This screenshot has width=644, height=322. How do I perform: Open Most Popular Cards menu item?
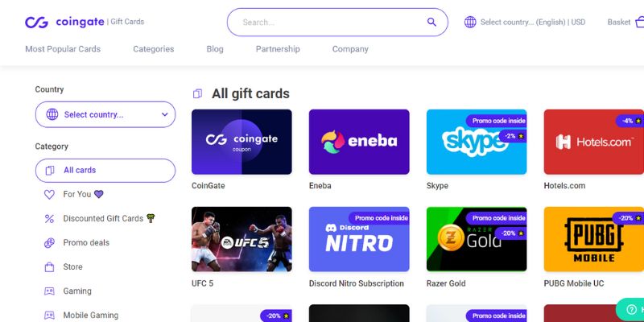click(x=63, y=49)
